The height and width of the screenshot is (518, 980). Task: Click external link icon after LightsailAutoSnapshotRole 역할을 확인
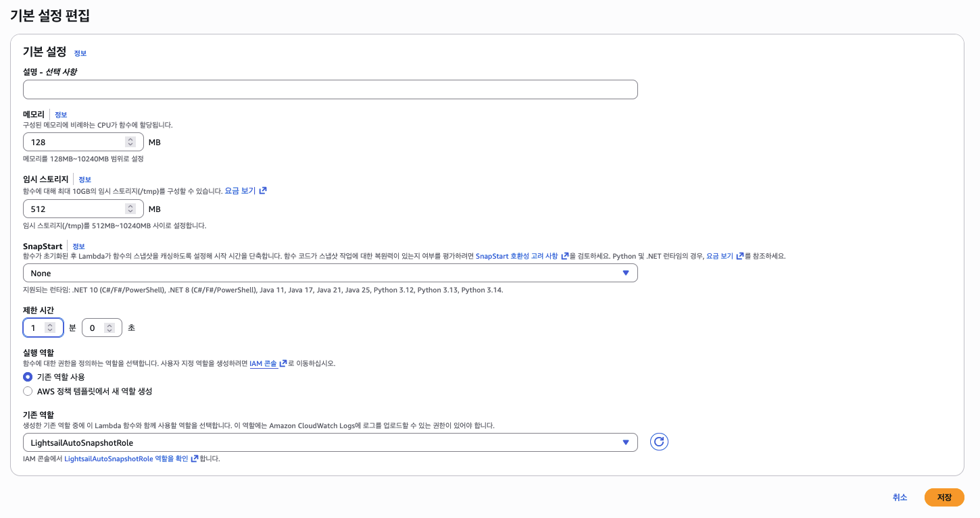pyautogui.click(x=195, y=459)
